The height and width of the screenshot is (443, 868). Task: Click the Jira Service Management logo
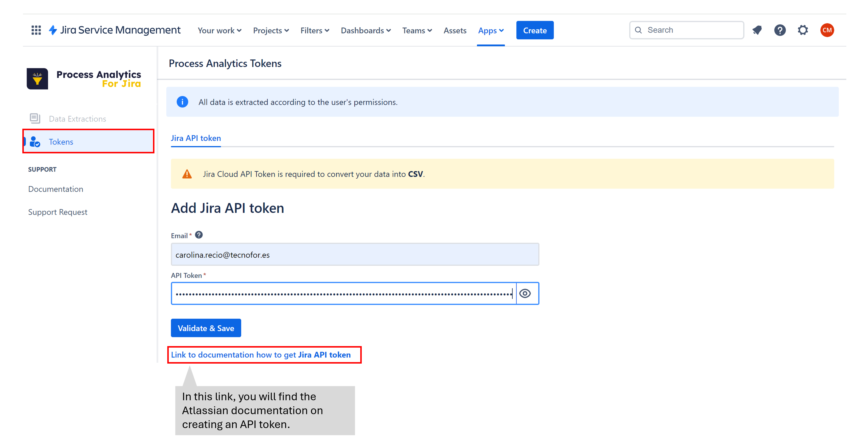[115, 30]
